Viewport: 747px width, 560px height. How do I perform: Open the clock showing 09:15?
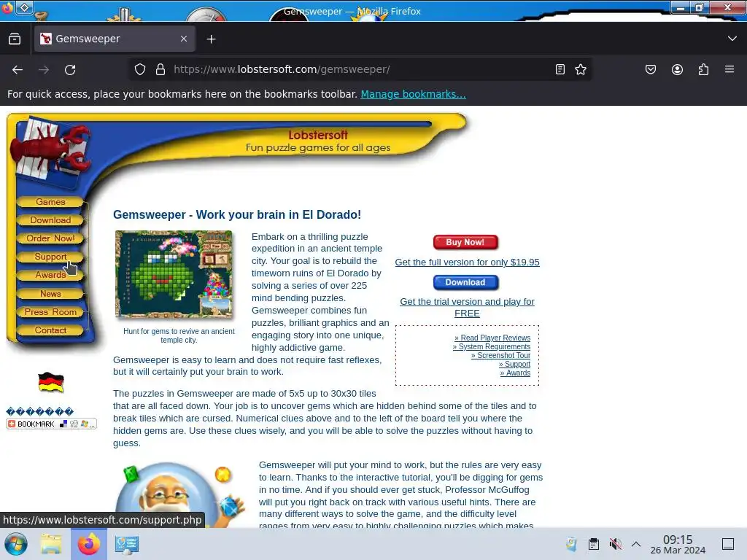pos(678,544)
